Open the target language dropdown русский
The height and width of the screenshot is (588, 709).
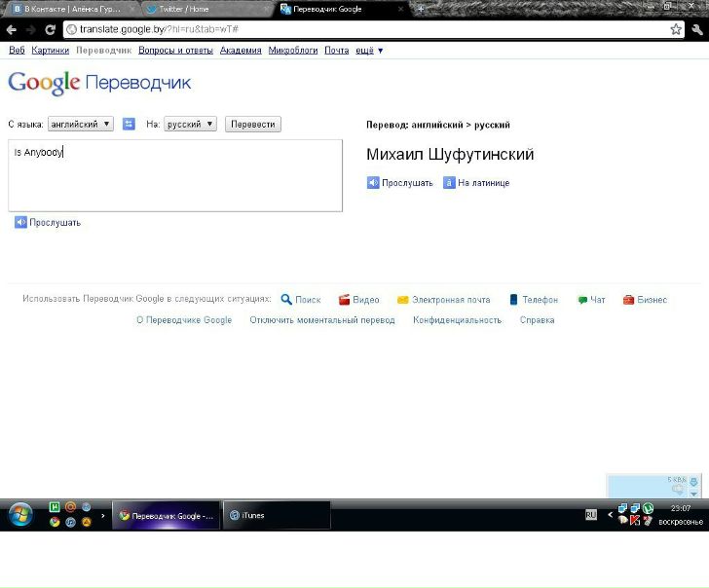coord(190,125)
